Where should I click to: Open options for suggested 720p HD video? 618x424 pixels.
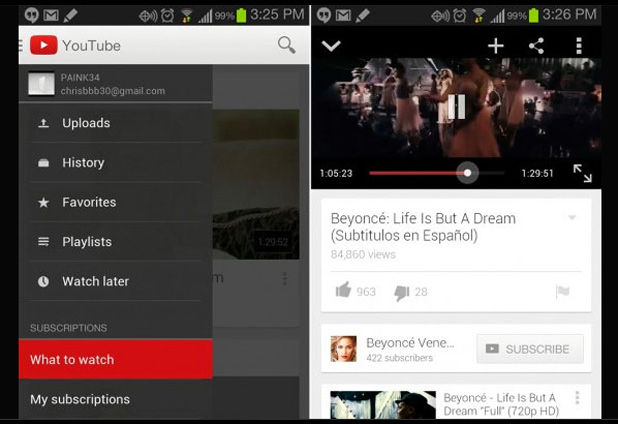point(577,398)
